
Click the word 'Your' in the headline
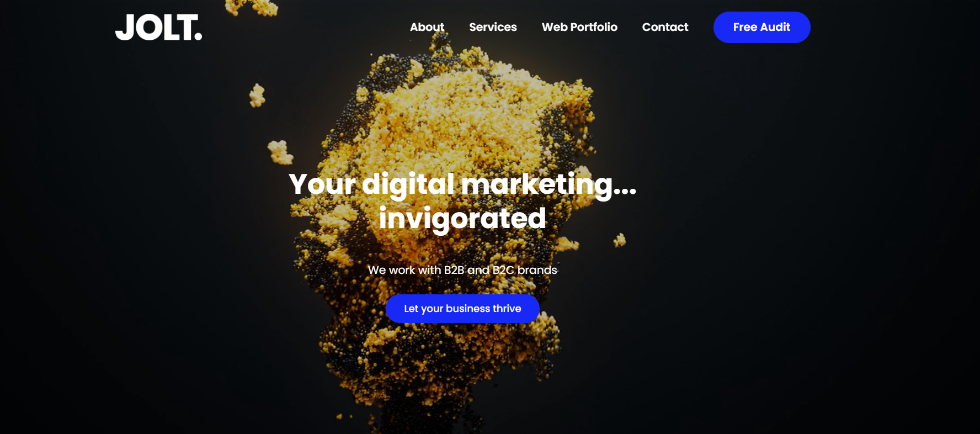[322, 184]
